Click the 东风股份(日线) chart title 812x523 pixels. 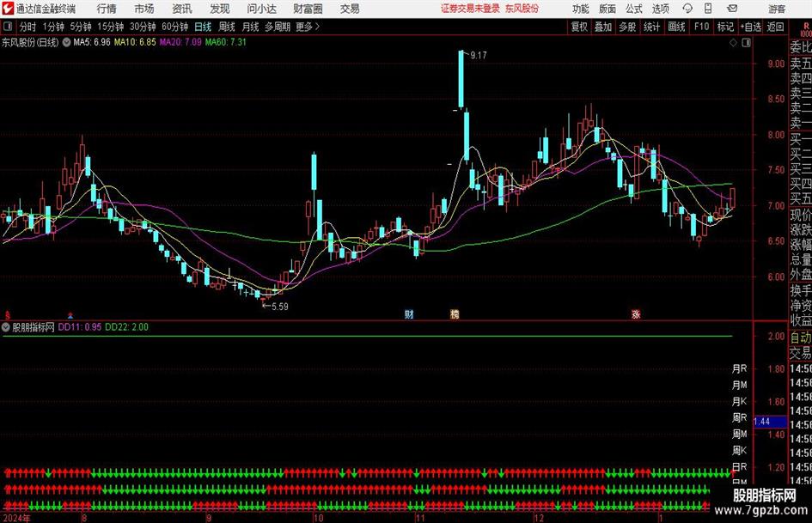tap(30, 42)
